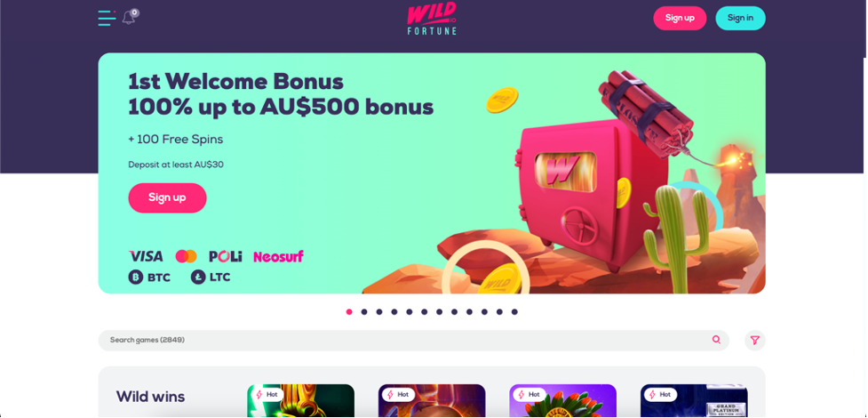
Task: Click the POLi payment logo
Action: (x=226, y=256)
